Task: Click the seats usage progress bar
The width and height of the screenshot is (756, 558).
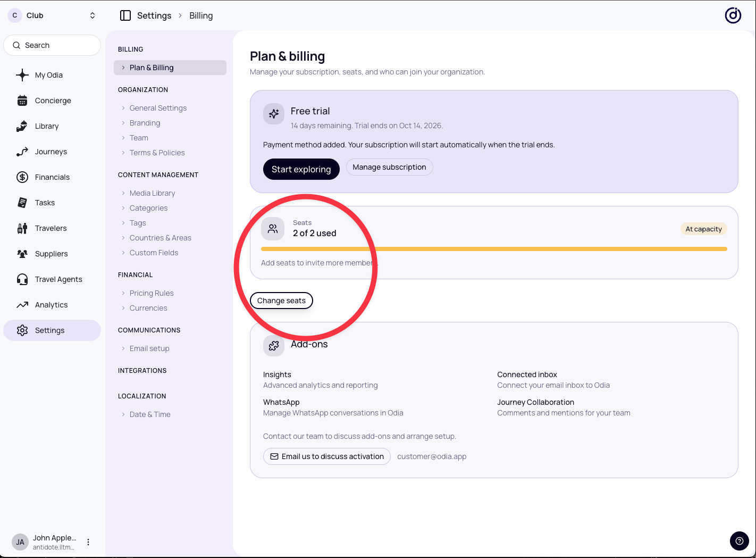Action: click(494, 249)
